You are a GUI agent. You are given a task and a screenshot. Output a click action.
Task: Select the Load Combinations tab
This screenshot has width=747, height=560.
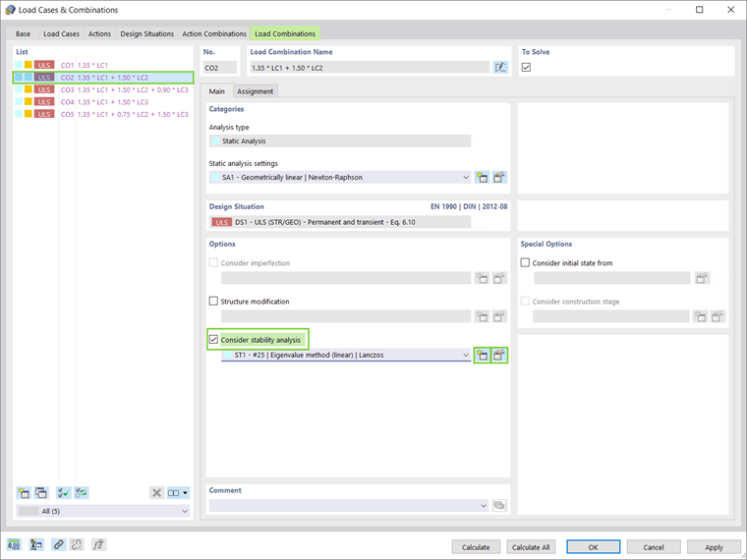[285, 33]
